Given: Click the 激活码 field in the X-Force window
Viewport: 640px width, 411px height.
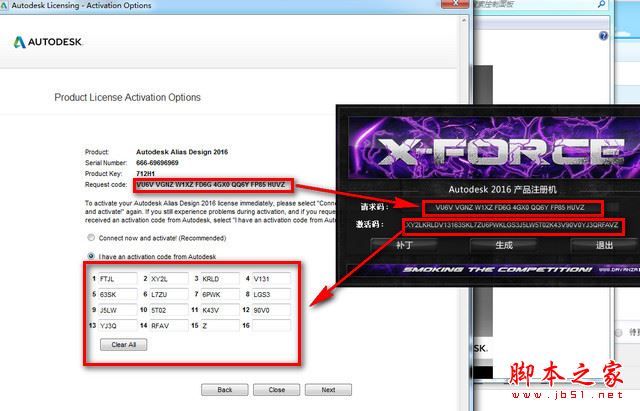Looking at the screenshot, I should (x=513, y=226).
